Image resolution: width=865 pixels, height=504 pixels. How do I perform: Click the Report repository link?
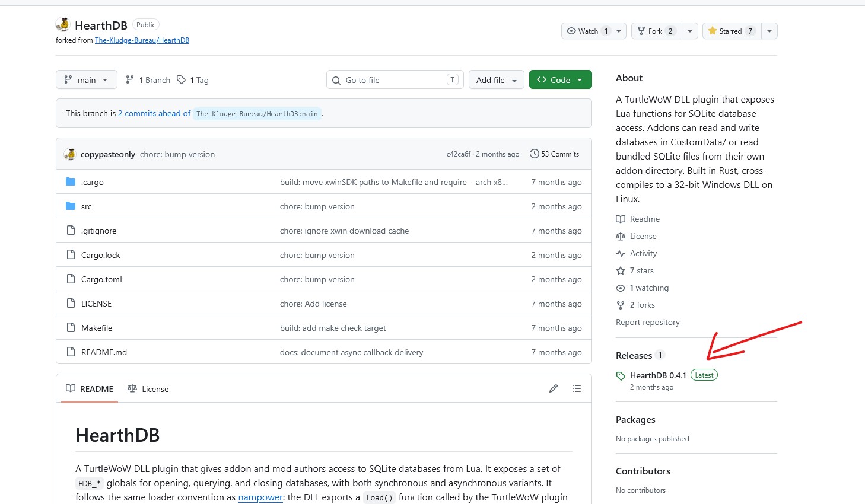click(x=648, y=322)
